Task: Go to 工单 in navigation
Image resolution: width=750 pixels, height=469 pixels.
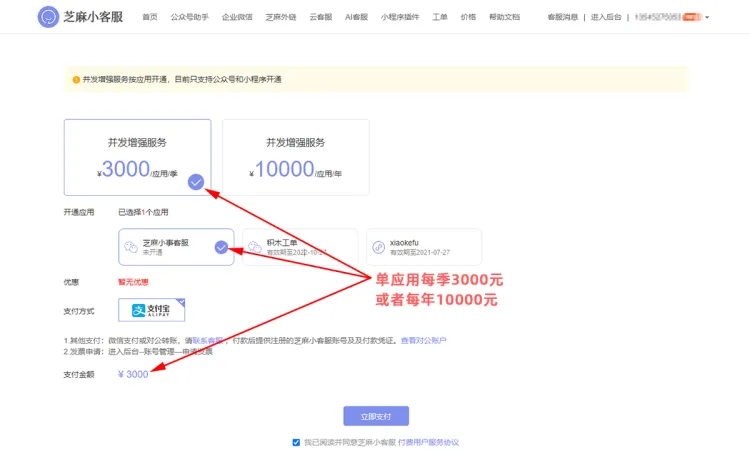Action: click(440, 17)
